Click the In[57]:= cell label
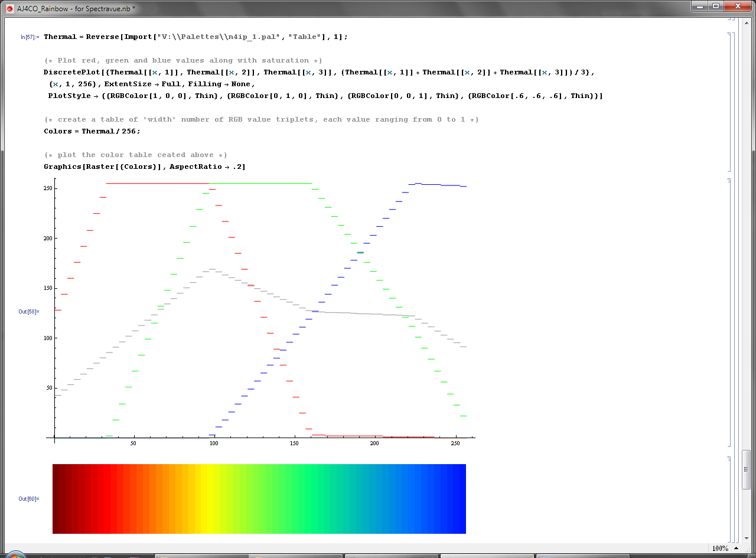The height and width of the screenshot is (558, 756). (x=30, y=37)
